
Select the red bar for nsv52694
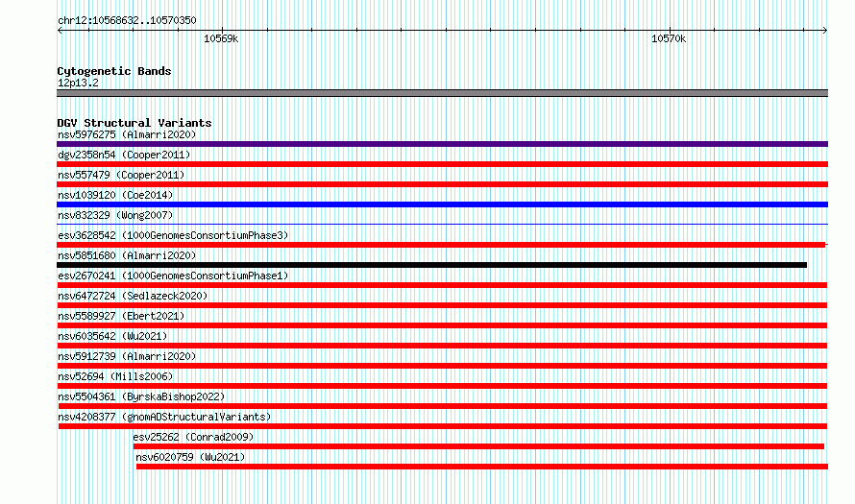(442, 386)
